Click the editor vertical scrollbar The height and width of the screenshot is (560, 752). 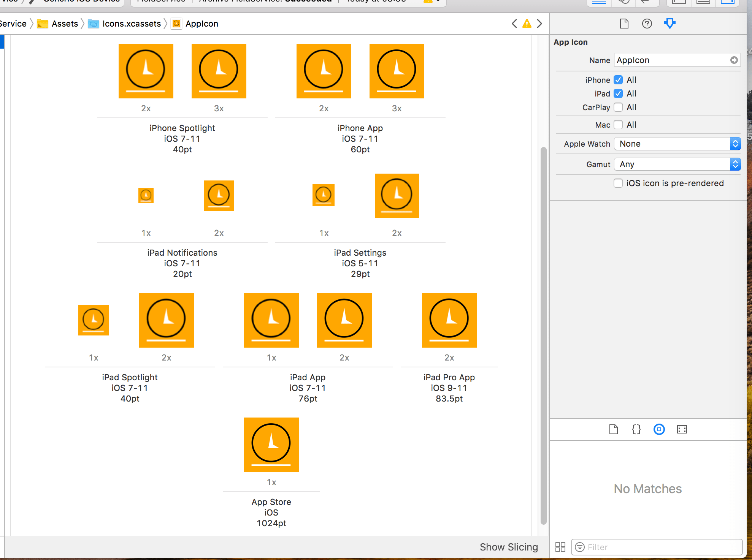coord(543,334)
